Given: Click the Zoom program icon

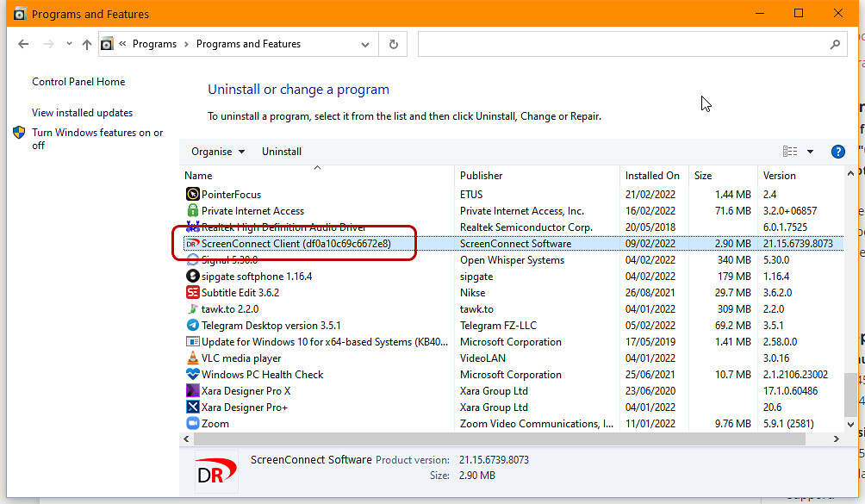Looking at the screenshot, I should [x=192, y=423].
